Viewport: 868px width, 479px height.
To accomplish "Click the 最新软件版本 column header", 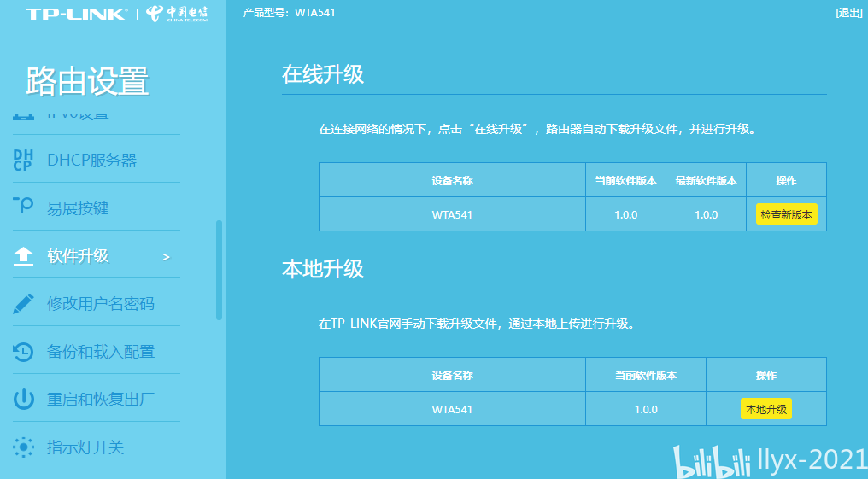I will point(706,180).
